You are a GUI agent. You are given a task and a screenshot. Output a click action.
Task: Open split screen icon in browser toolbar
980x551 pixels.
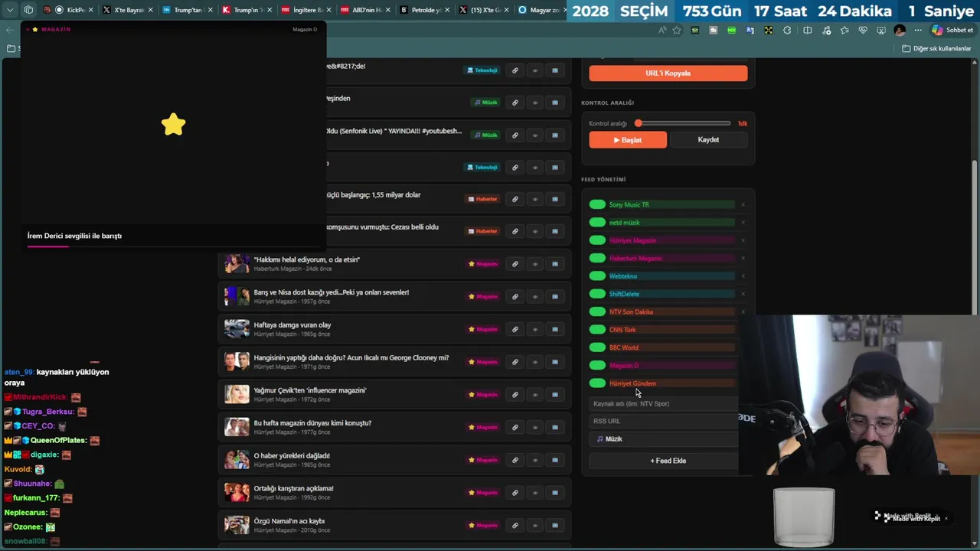point(807,31)
